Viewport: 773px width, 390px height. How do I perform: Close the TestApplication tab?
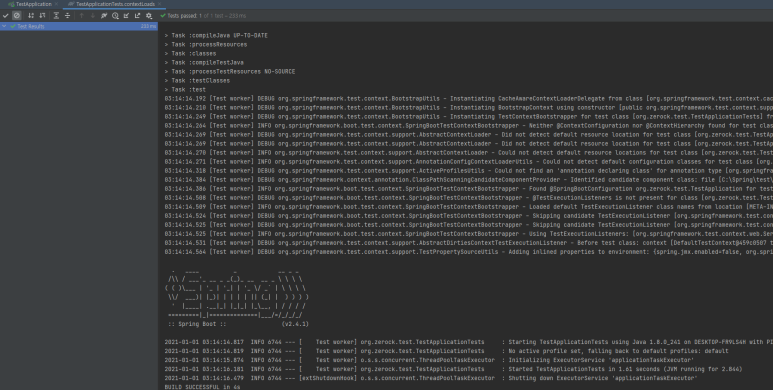(56, 4)
